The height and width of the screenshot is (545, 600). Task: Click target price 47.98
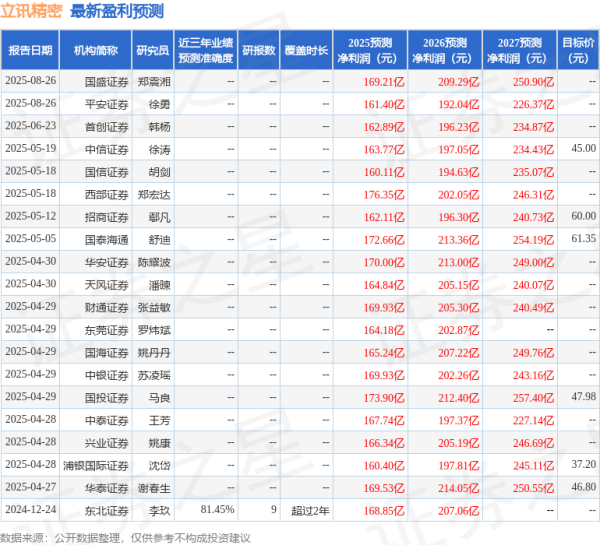pyautogui.click(x=584, y=397)
